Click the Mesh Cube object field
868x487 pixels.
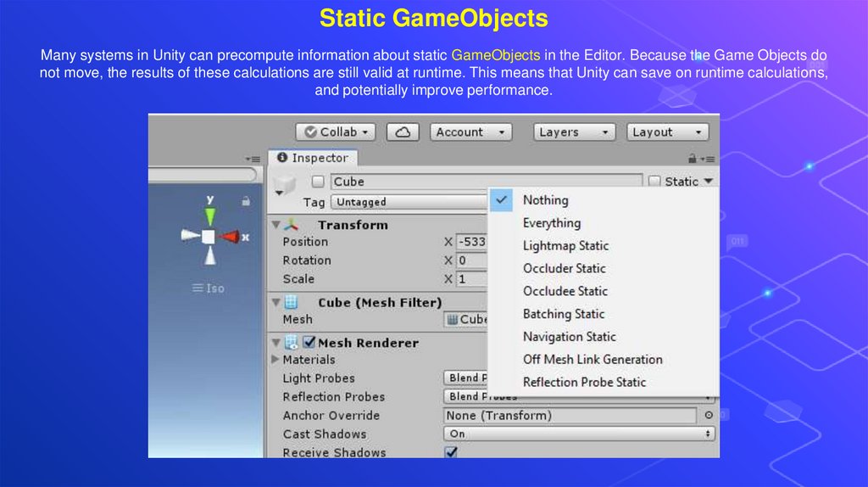tap(466, 319)
